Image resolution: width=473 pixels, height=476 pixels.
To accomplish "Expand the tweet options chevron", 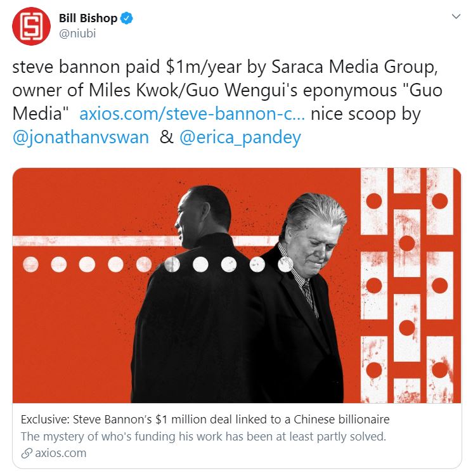I will pyautogui.click(x=456, y=16).
